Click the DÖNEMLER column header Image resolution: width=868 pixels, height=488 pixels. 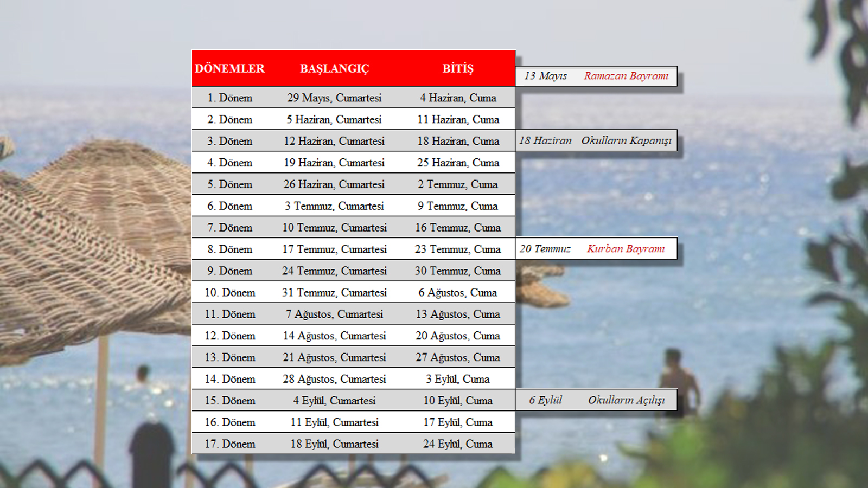pyautogui.click(x=230, y=69)
